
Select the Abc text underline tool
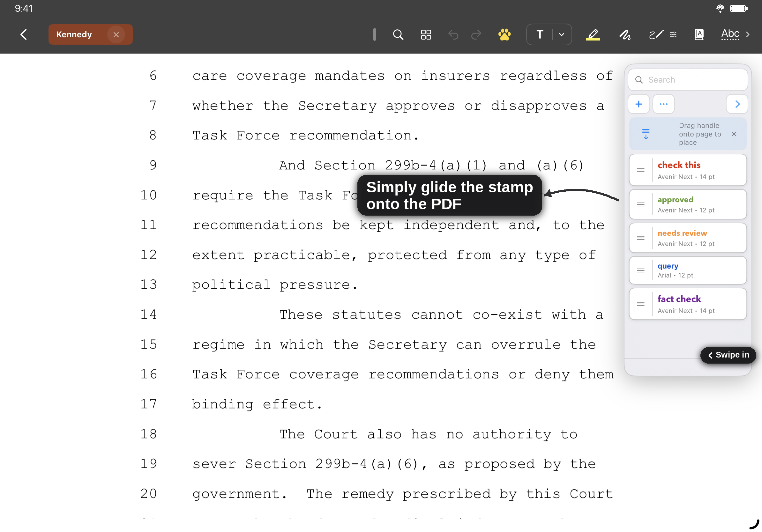[x=730, y=34]
